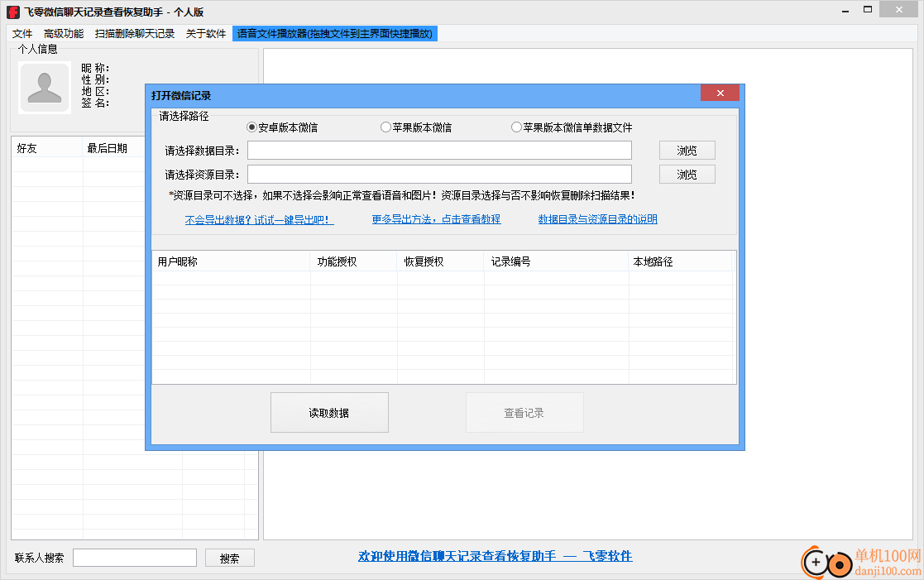The image size is (924, 580).
Task: Click the 功能授权 column header
Action: pos(353,261)
